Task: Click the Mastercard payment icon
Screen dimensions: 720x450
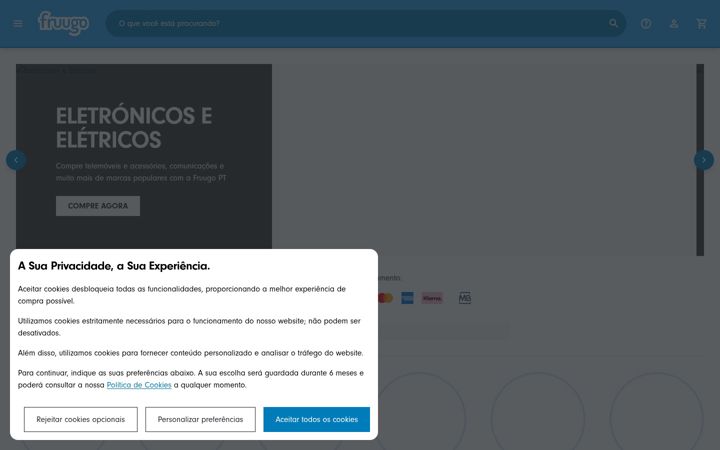Action: point(385,298)
